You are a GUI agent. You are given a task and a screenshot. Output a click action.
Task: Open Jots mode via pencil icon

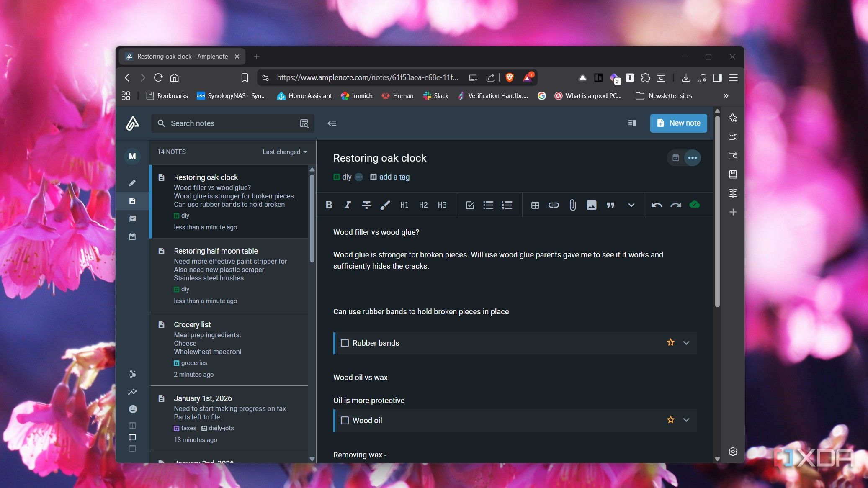click(x=132, y=183)
